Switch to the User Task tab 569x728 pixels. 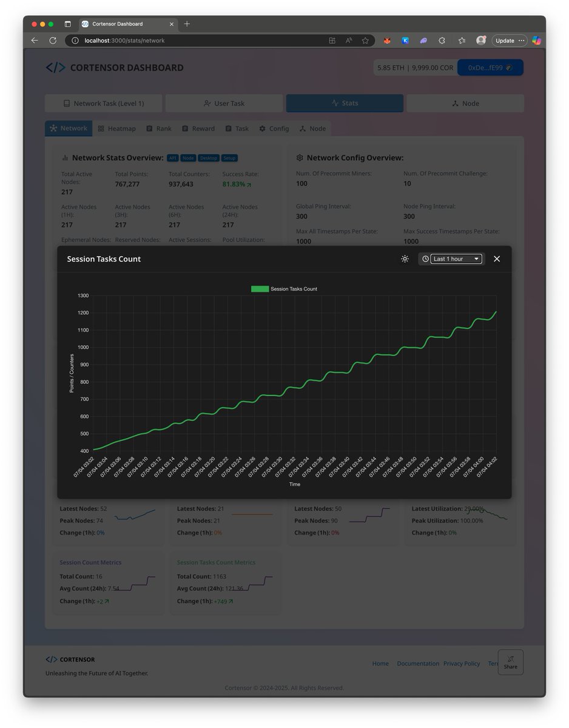coord(224,103)
